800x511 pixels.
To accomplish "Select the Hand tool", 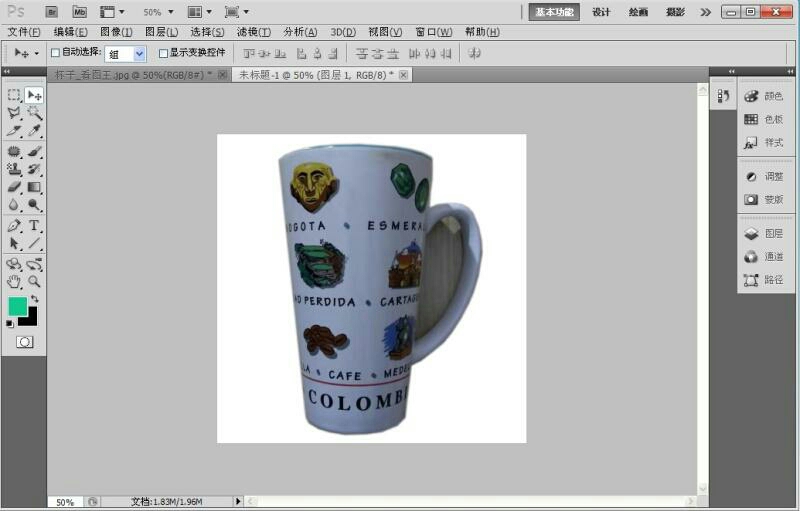I will (14, 282).
